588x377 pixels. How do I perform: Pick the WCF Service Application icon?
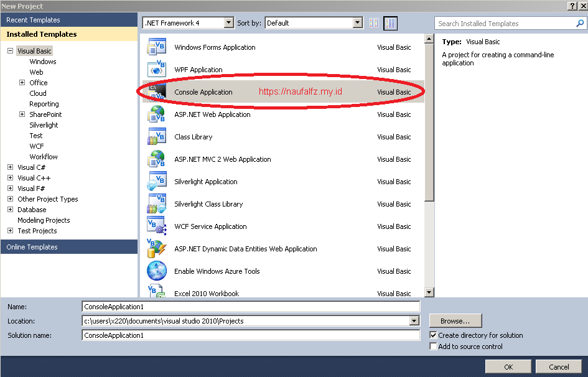tap(157, 226)
